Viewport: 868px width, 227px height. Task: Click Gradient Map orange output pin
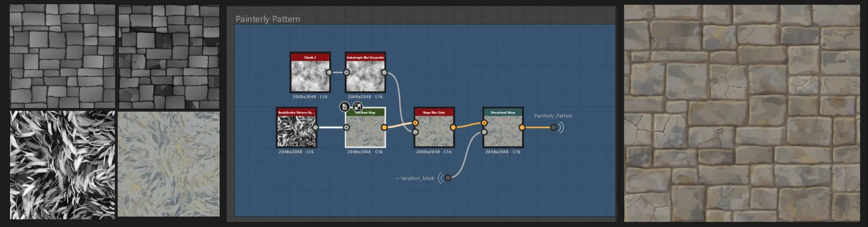384,128
